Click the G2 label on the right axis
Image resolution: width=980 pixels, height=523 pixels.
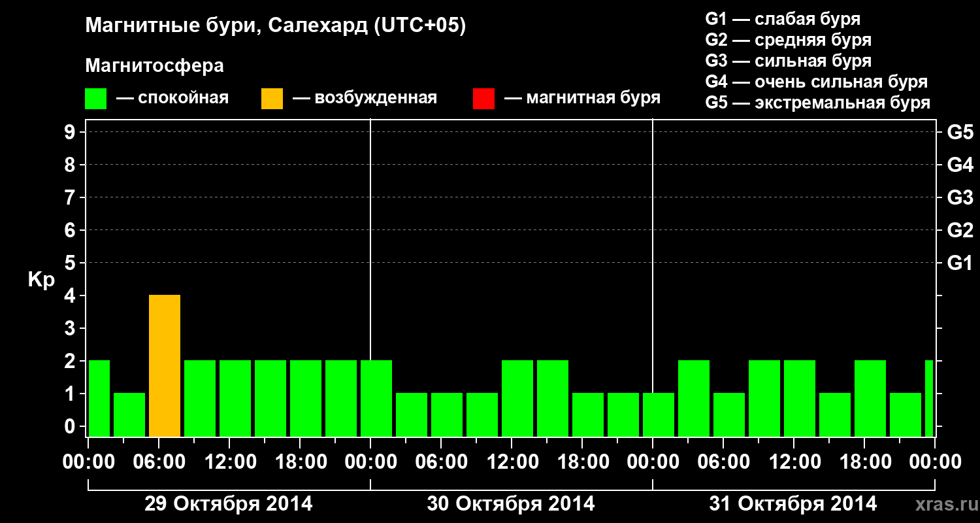(960, 230)
